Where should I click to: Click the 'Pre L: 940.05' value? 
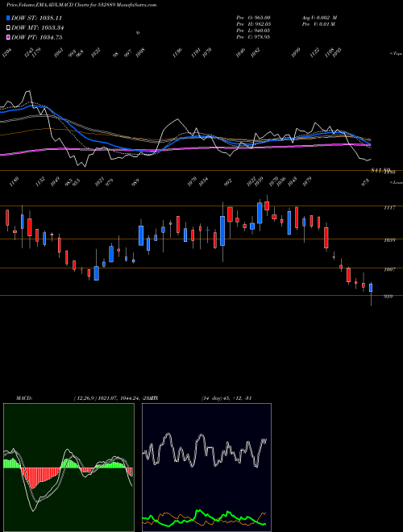click(x=253, y=31)
